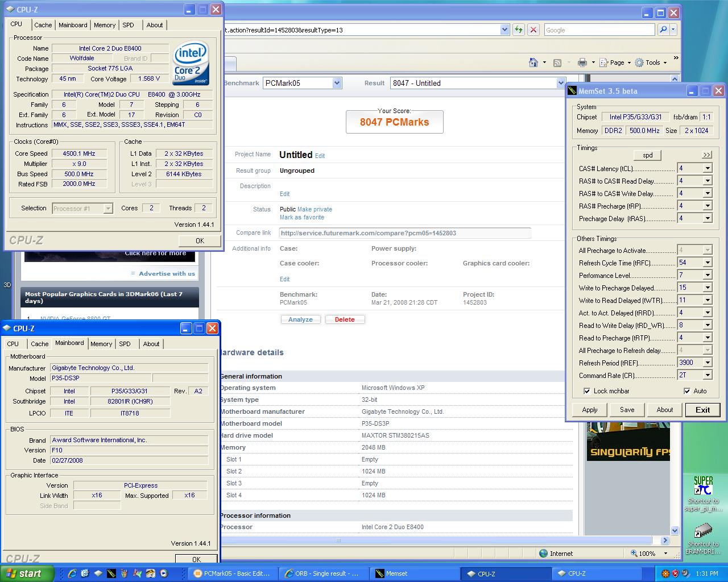728x582 pixels.
Task: Click the Singularity FPS ad banner
Action: (628, 441)
